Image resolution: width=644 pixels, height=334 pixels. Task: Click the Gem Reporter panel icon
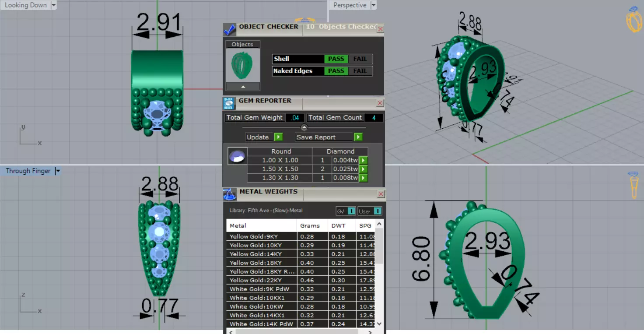229,104
